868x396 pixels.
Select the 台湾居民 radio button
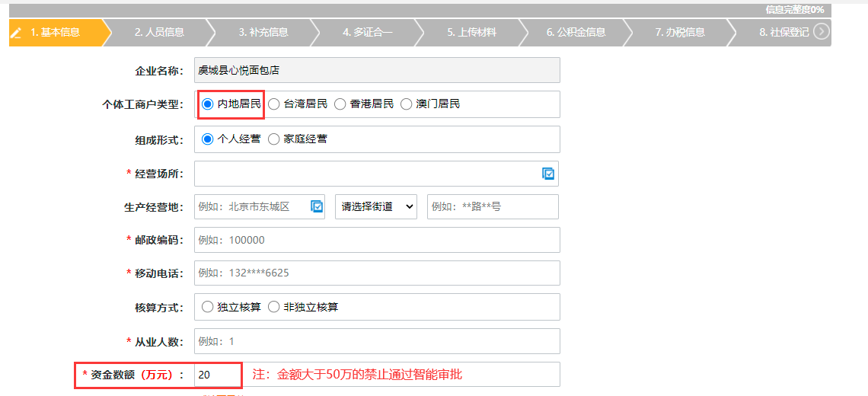[274, 104]
